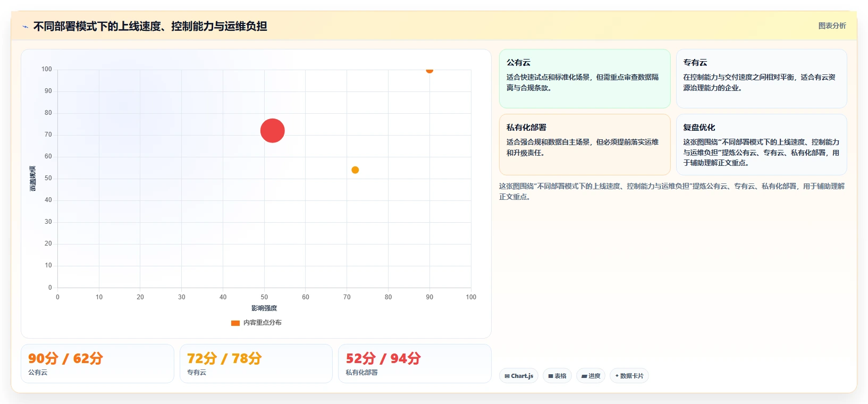Image resolution: width=868 pixels, height=404 pixels.
Task: Select the 表格 tag chip
Action: 557,376
